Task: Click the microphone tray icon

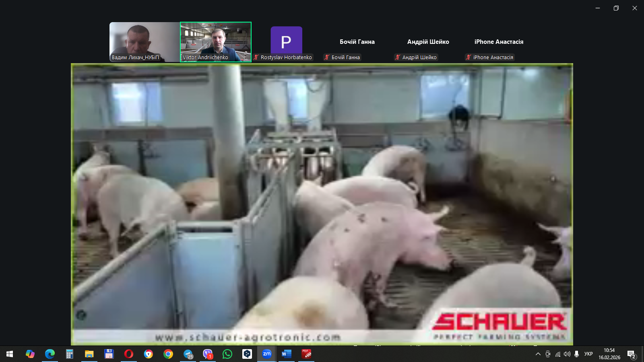Action: (x=577, y=354)
